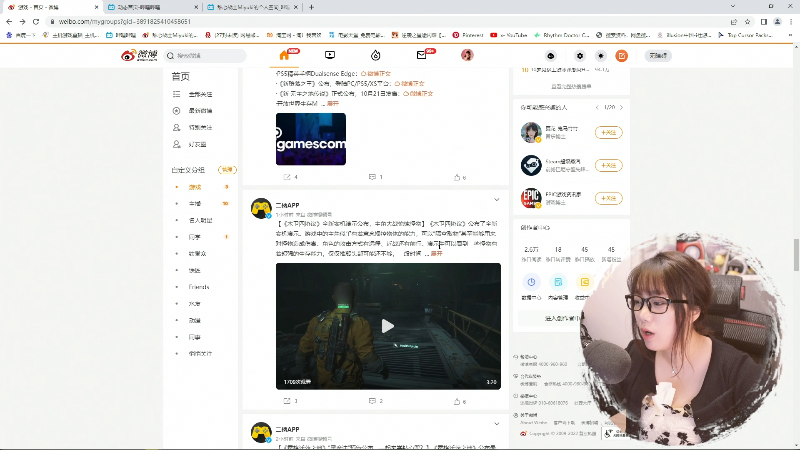Go to previous page of suggested accounts
Image resolution: width=800 pixels, height=450 pixels.
coord(597,108)
